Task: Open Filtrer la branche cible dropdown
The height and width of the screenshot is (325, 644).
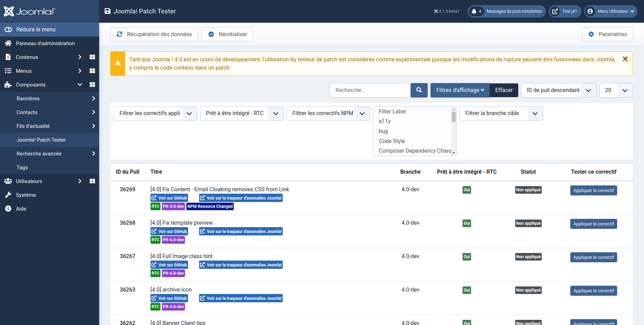Action: 501,113
